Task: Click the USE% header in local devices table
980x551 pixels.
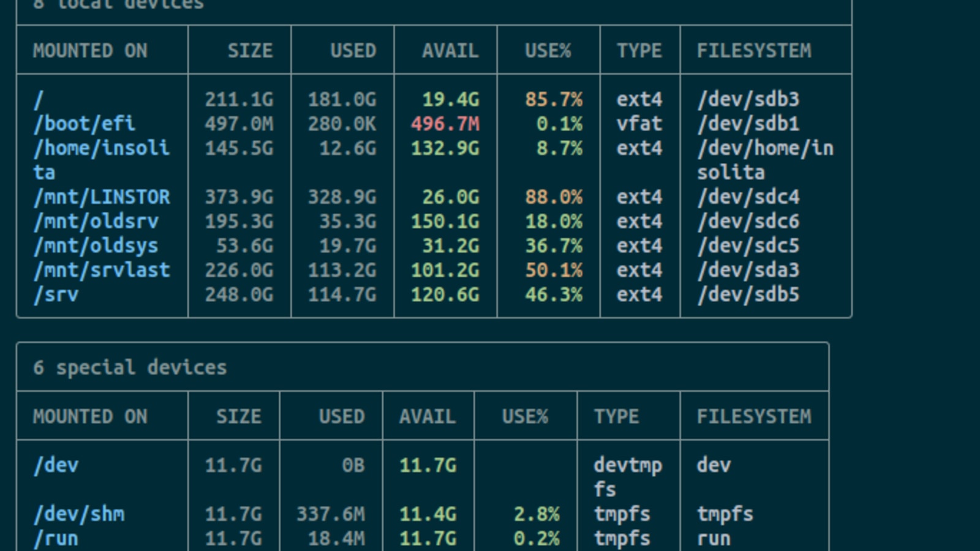Action: tap(548, 50)
